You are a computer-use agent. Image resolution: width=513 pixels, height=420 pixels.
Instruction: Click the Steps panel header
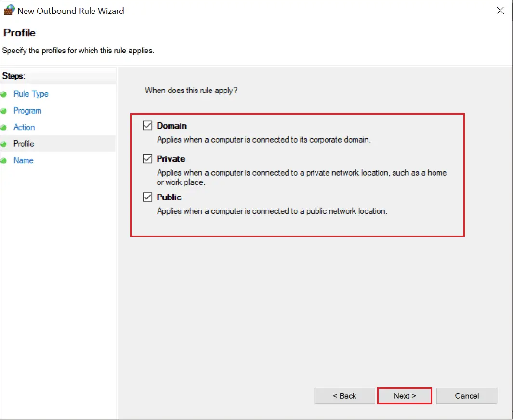click(13, 76)
